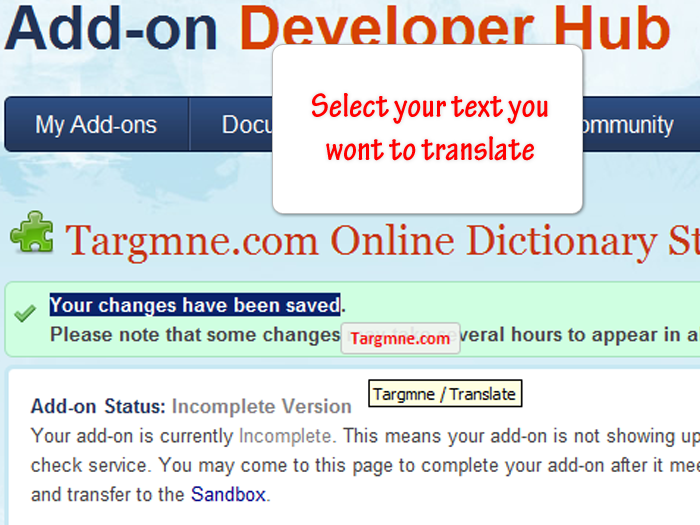Screen dimensions: 700x525
Task: Open the partially hidden Docu… navigation tab
Action: tap(231, 125)
